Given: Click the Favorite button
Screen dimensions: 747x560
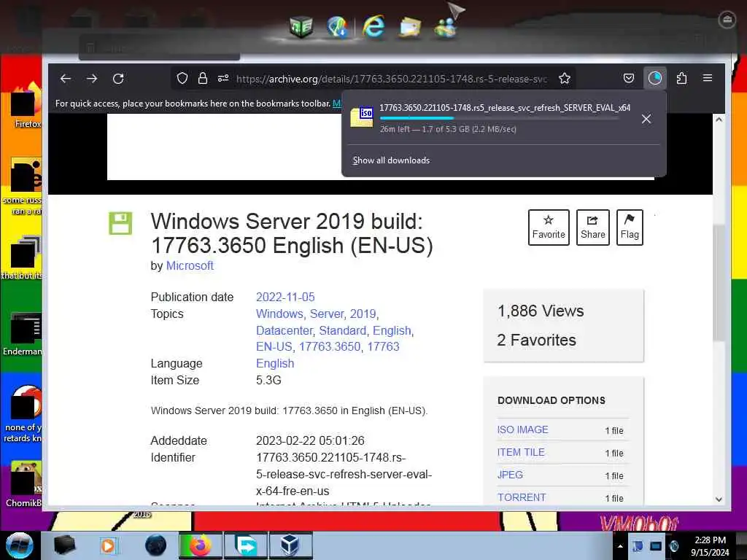Looking at the screenshot, I should point(549,227).
